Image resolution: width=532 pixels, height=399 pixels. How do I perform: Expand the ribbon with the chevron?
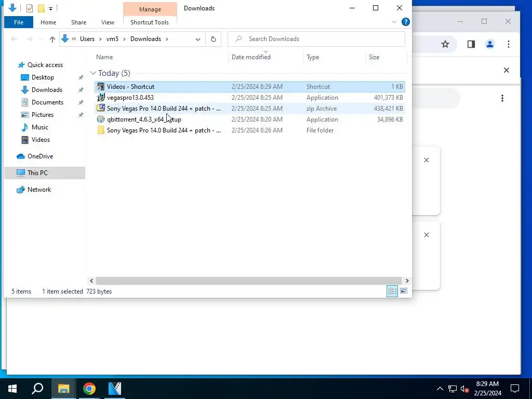(x=394, y=22)
